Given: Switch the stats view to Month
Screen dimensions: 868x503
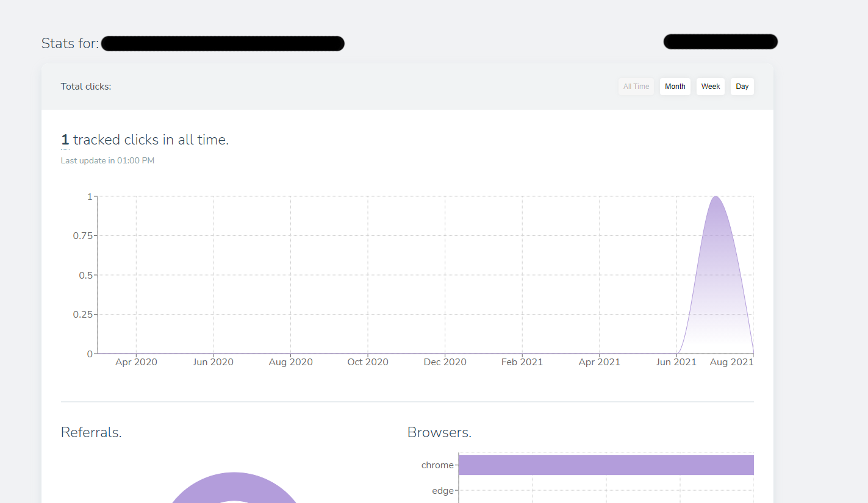Looking at the screenshot, I should click(675, 86).
